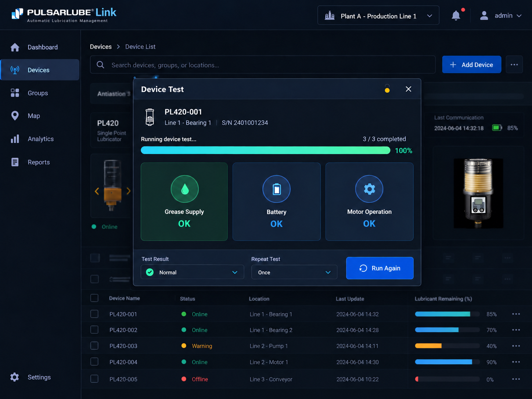Image resolution: width=532 pixels, height=399 pixels.
Task: Select the Motor Operation result card
Action: click(x=369, y=202)
